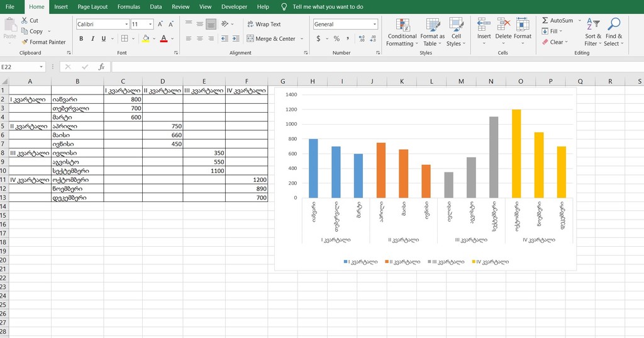
Task: Switch to the Formulas tab
Action: [x=128, y=6]
